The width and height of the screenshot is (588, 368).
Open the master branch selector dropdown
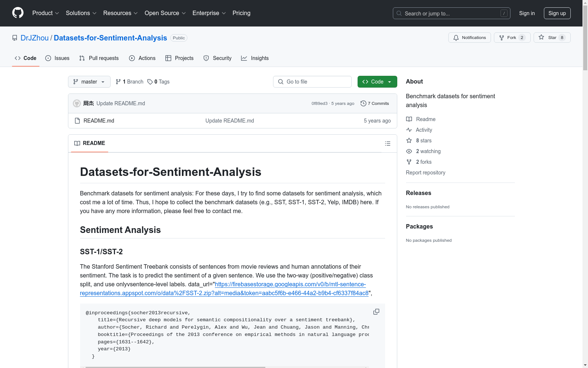click(x=89, y=82)
